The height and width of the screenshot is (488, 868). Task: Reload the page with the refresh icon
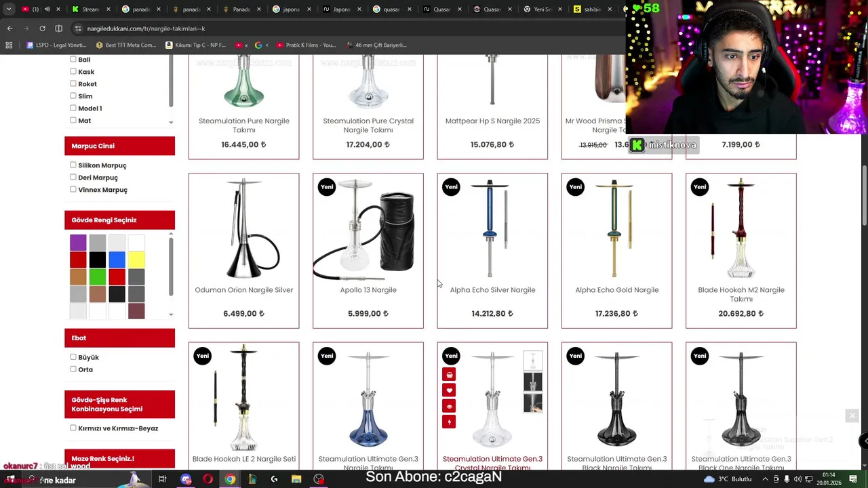(42, 28)
